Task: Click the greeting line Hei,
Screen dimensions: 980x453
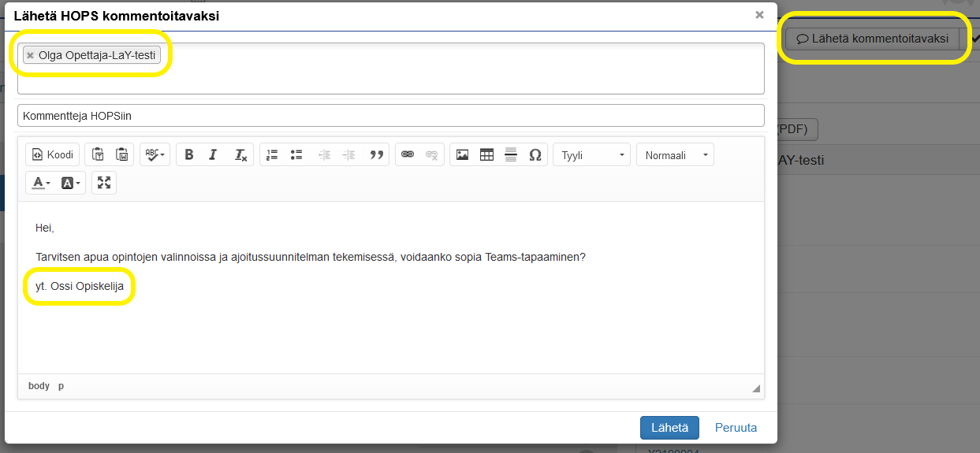Action: coord(45,228)
